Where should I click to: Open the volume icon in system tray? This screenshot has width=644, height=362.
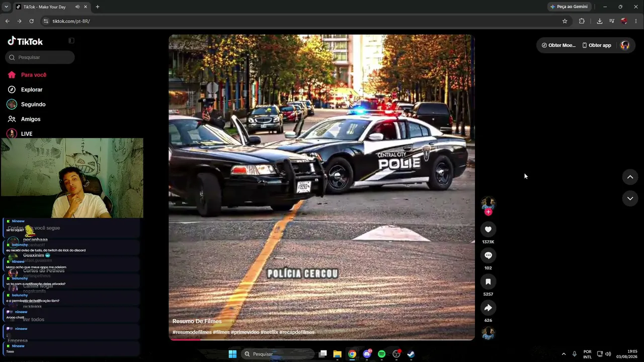[608, 354]
